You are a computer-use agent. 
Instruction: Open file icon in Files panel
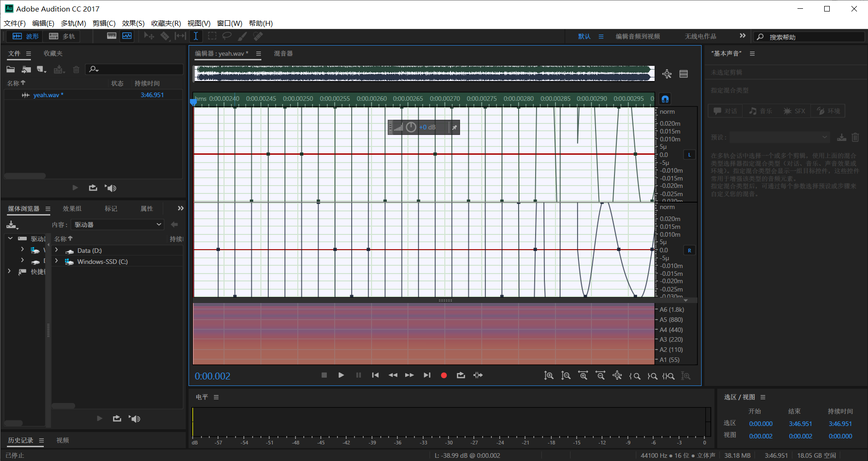(x=11, y=69)
